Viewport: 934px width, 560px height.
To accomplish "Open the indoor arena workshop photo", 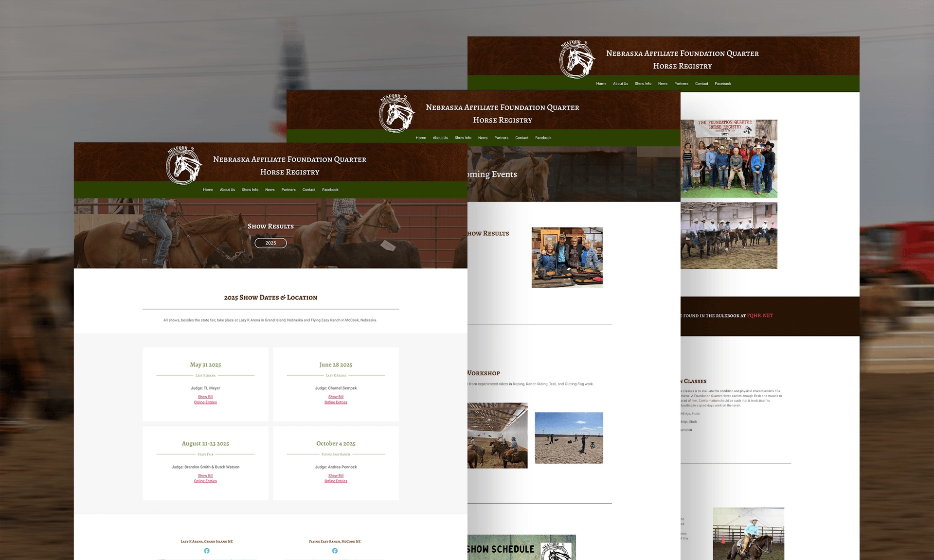I will (497, 436).
